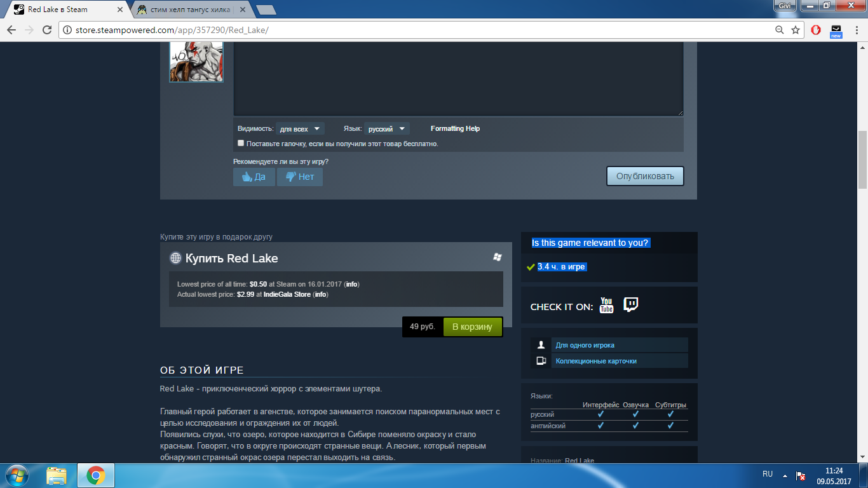Image resolution: width=868 pixels, height=488 pixels.
Task: Reload the Red Lake store page
Action: click(x=46, y=30)
